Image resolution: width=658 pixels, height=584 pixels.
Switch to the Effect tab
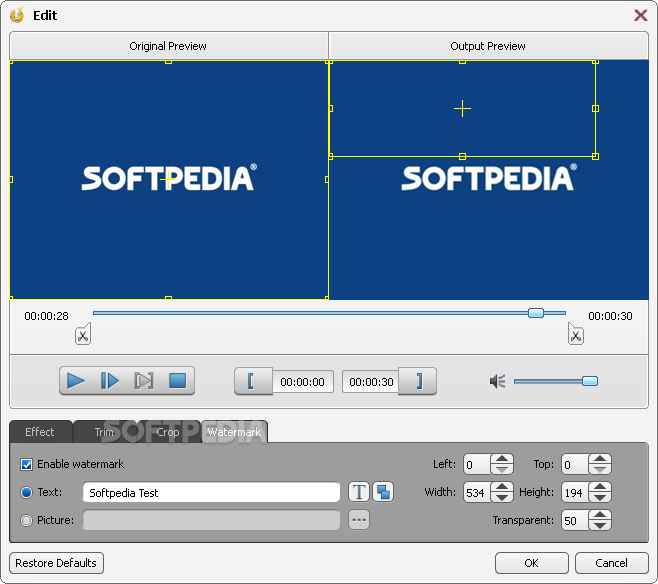(40, 432)
